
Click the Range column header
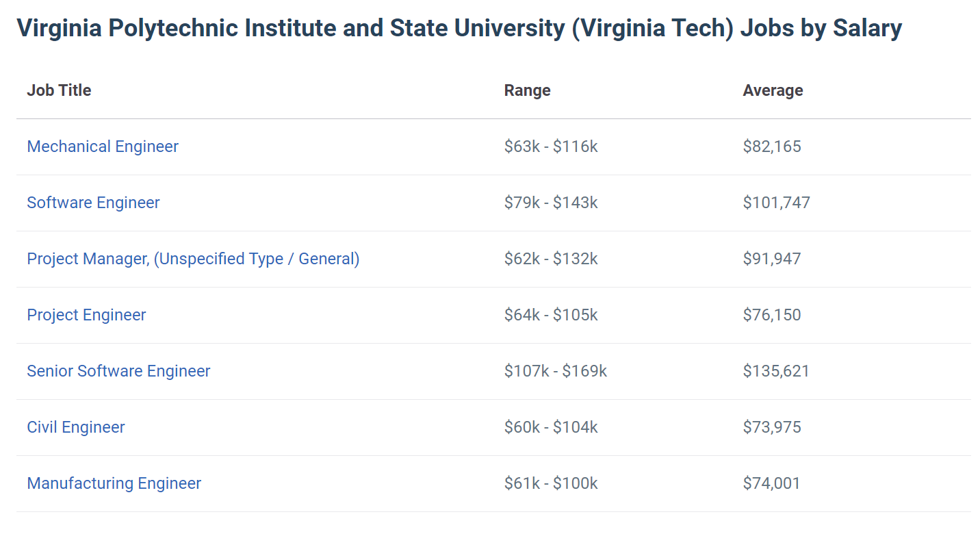point(527,90)
